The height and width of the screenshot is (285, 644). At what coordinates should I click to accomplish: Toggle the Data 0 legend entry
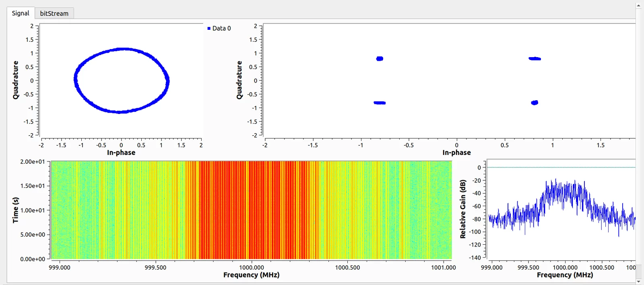pyautogui.click(x=219, y=28)
